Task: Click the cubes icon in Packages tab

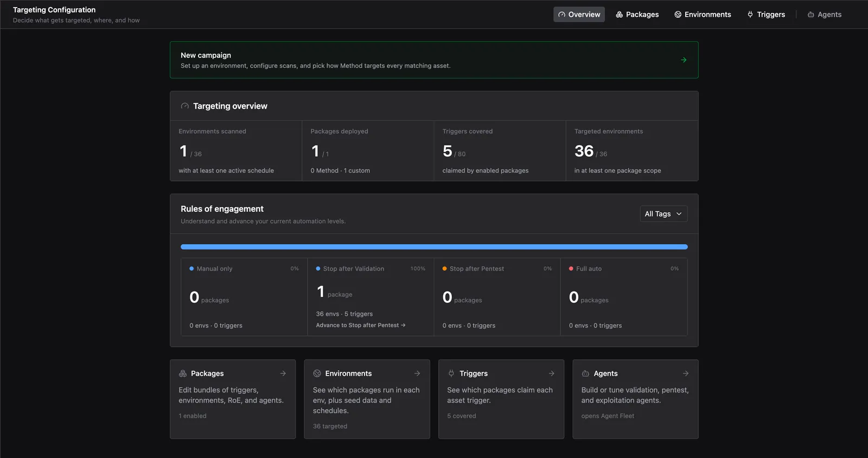Action: tap(619, 15)
